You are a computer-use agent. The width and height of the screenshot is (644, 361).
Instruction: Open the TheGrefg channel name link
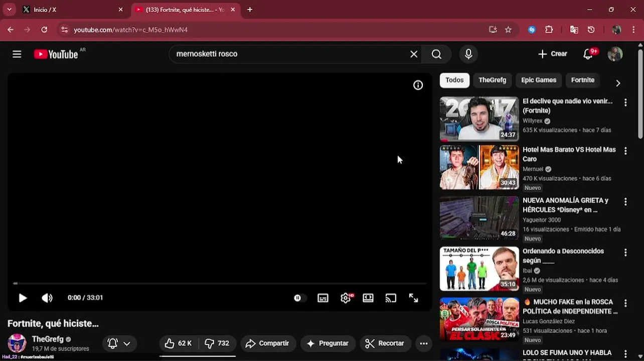(48, 339)
